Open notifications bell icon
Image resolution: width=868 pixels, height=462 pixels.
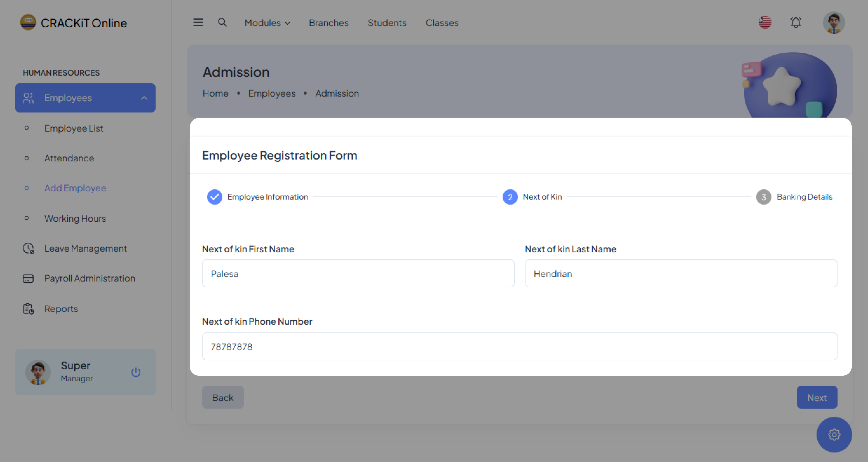point(796,23)
